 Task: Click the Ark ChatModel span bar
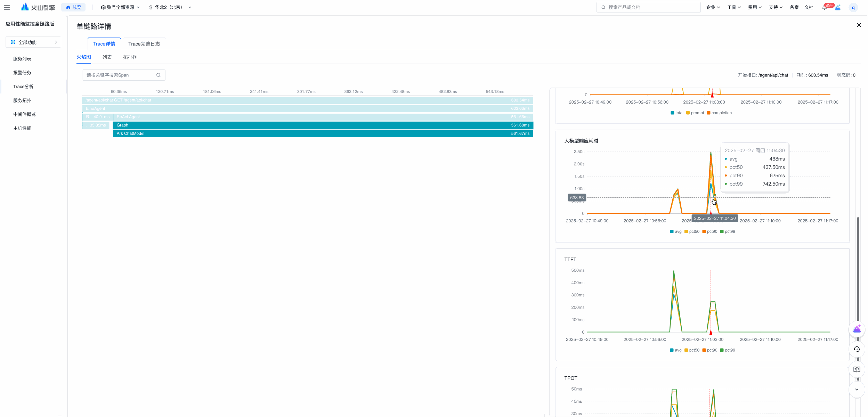[323, 134]
